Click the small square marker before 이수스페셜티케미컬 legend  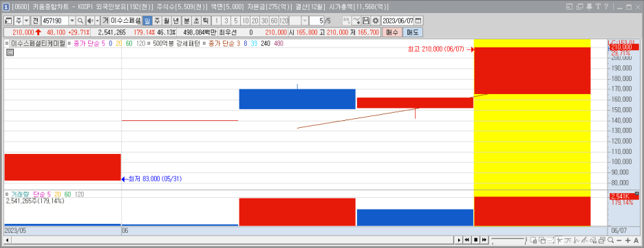[x=7, y=43]
